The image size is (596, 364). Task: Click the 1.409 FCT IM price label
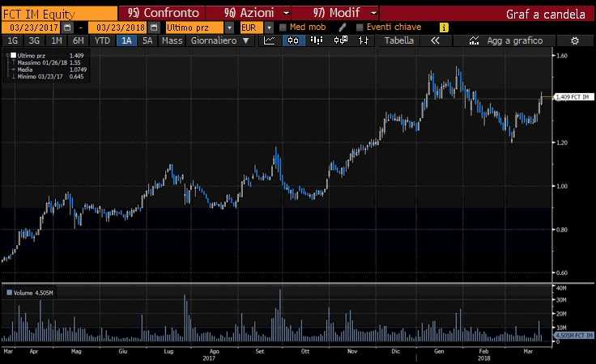574,97
